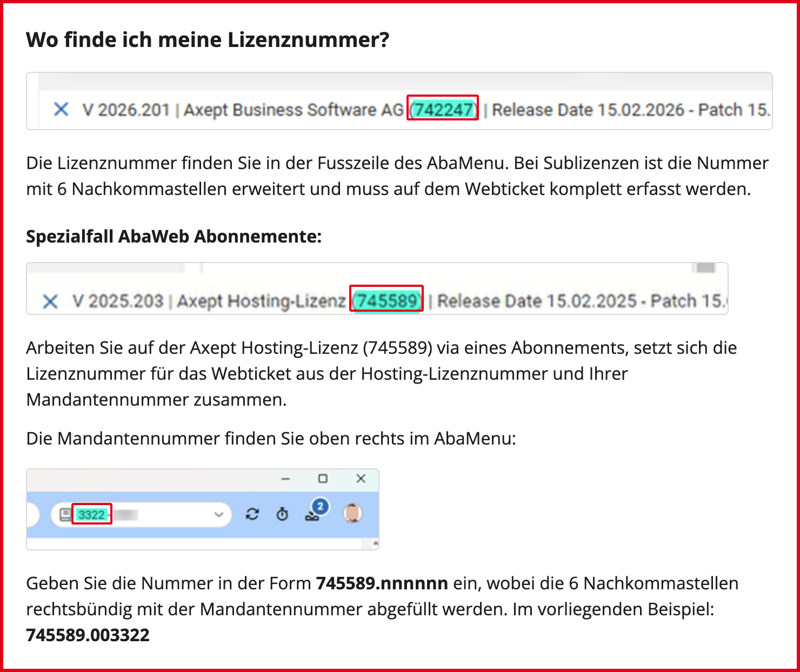Click the blue X beside V 2026.201

click(x=61, y=110)
